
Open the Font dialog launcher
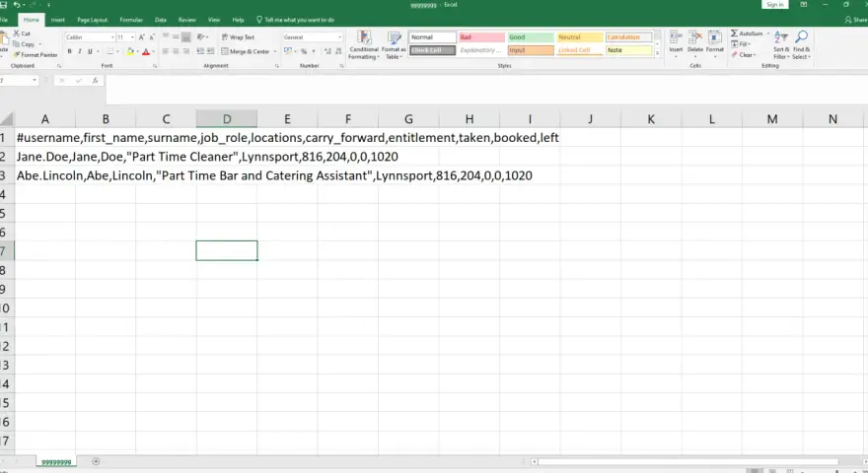click(x=155, y=66)
